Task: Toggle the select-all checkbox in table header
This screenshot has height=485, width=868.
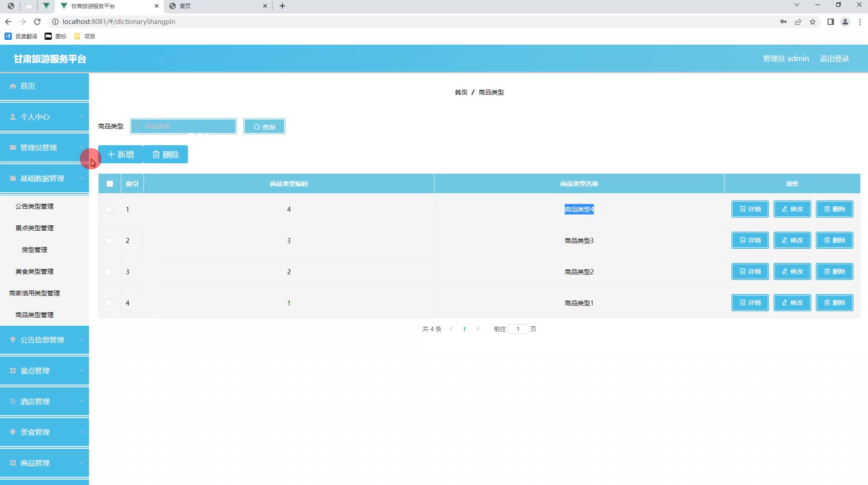Action: tap(110, 184)
